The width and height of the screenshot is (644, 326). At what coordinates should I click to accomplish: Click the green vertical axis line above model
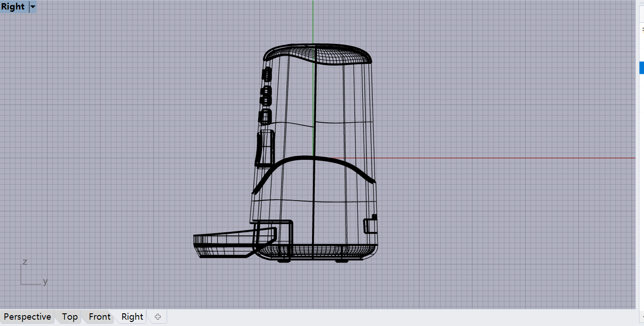[x=313, y=23]
